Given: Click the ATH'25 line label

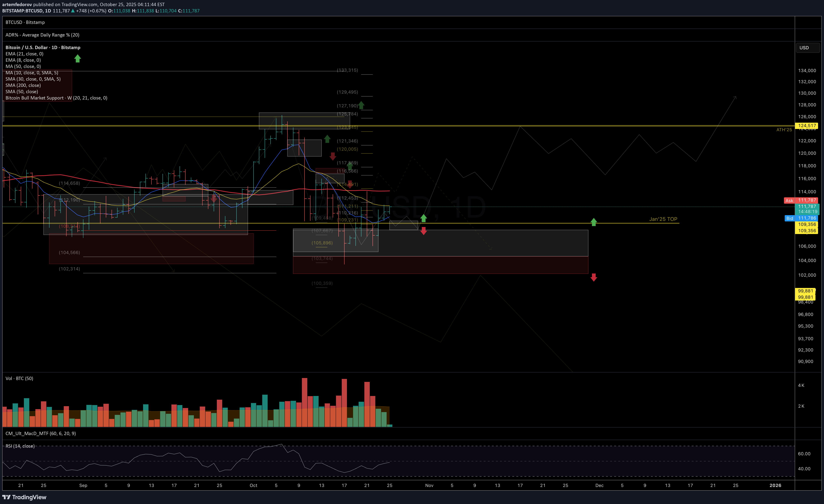Looking at the screenshot, I should (x=784, y=130).
